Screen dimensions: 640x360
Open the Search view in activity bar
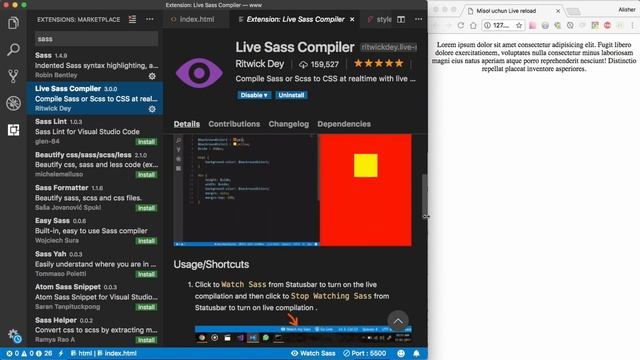[x=13, y=49]
